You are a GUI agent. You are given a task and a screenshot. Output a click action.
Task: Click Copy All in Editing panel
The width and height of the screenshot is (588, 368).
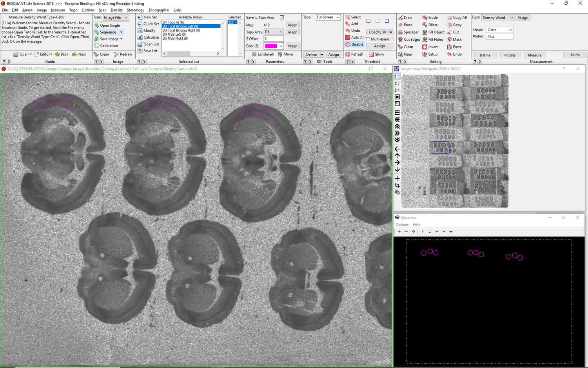point(457,18)
